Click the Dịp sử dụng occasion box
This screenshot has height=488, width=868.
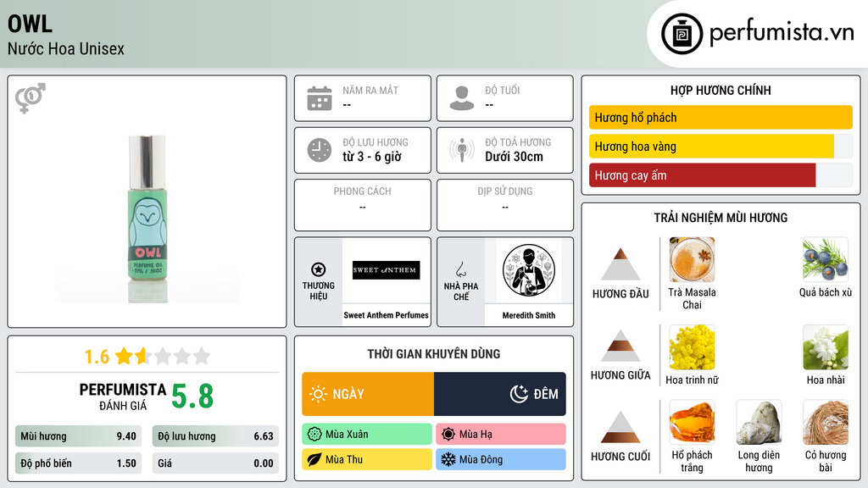(x=505, y=205)
